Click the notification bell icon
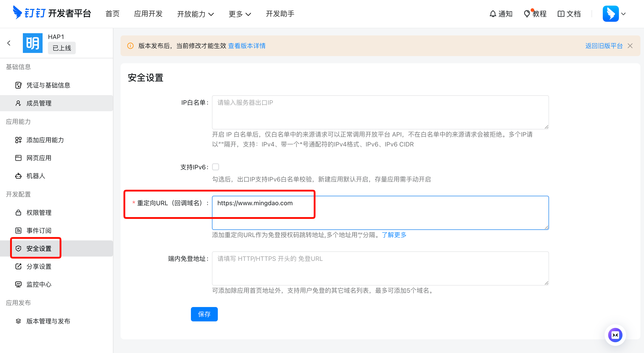Image resolution: width=644 pixels, height=353 pixels. coord(493,14)
